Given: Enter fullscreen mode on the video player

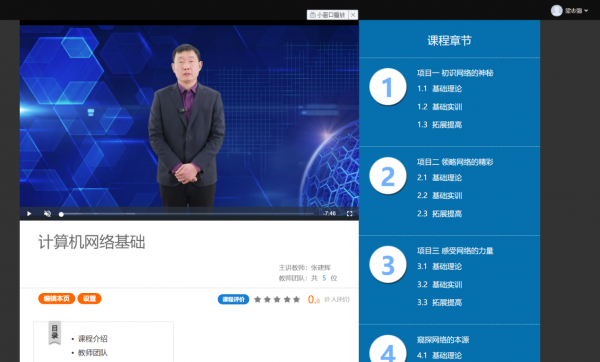Looking at the screenshot, I should (349, 214).
